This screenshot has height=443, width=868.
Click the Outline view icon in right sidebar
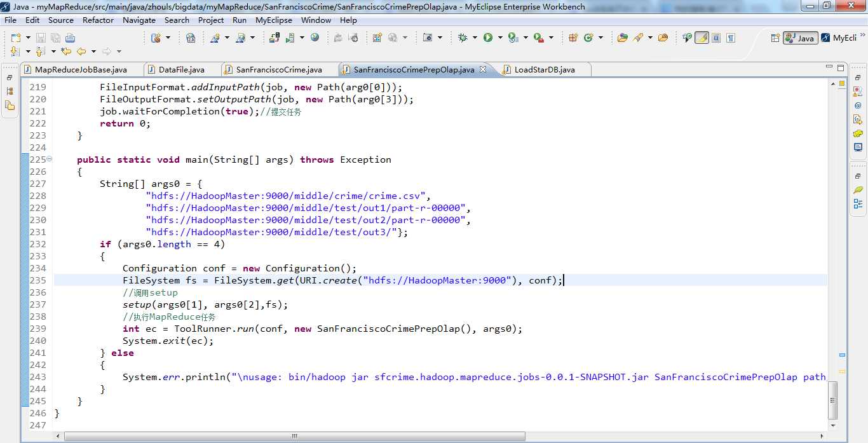858,203
